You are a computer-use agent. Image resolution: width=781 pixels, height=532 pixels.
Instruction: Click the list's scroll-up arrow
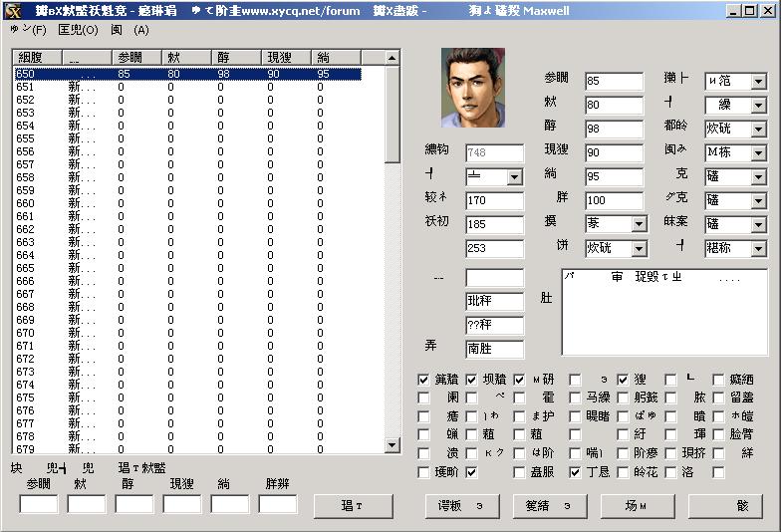[x=392, y=58]
